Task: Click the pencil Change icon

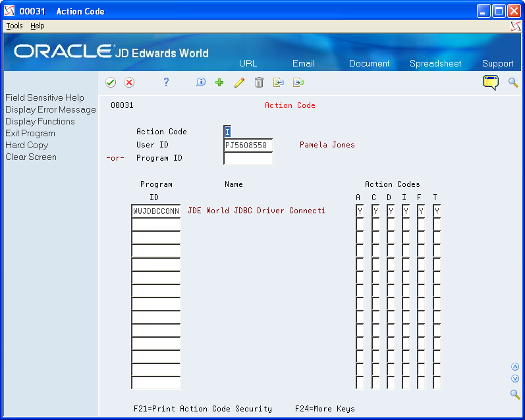Action: click(239, 82)
